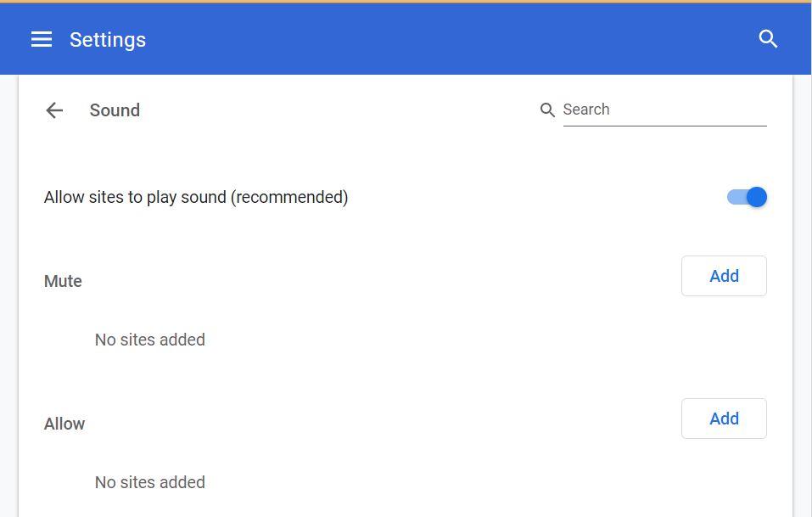Click No sites added under Allow
The image size is (812, 517).
(x=150, y=482)
